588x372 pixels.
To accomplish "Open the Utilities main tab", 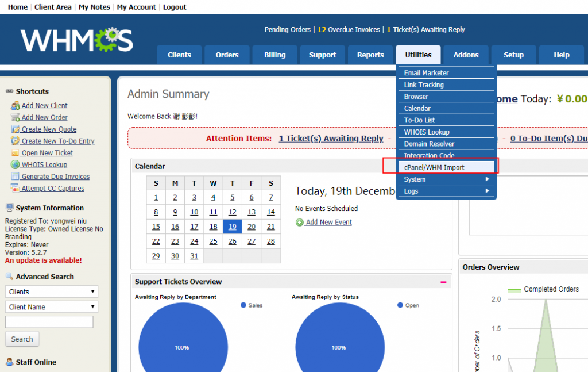I will (418, 55).
